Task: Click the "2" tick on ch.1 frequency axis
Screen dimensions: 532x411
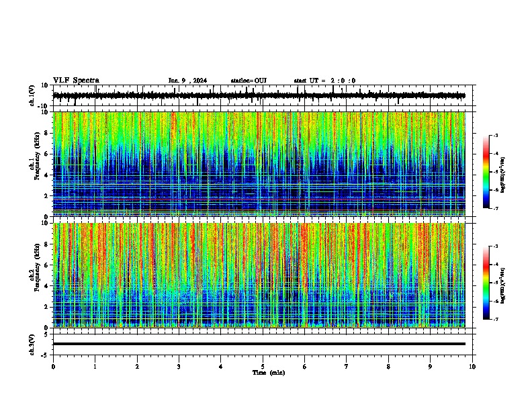Action: pos(47,196)
